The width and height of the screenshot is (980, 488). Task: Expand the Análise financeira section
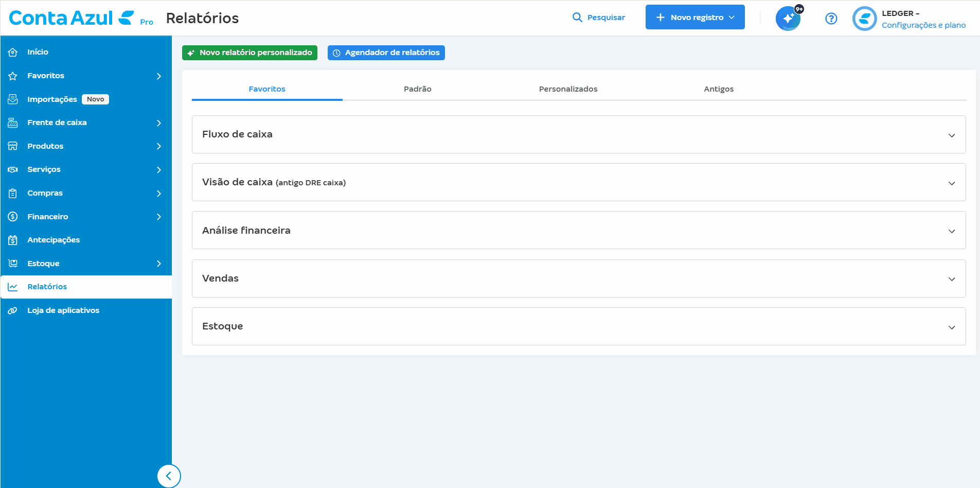pyautogui.click(x=579, y=230)
